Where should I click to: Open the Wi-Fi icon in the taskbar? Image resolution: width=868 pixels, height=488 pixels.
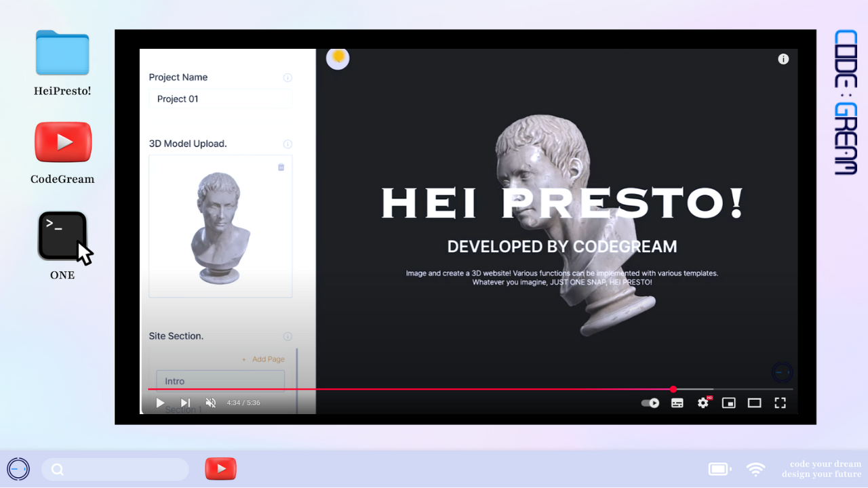[755, 469]
